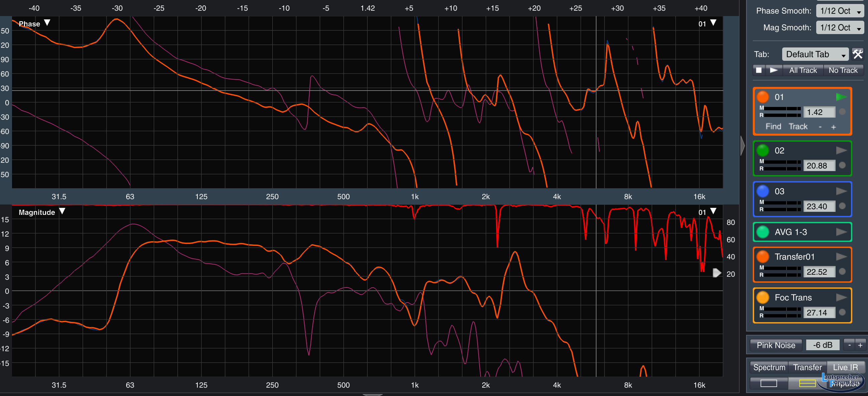The height and width of the screenshot is (396, 868).
Task: Toggle delay tracking dot on engine 02
Action: (842, 165)
